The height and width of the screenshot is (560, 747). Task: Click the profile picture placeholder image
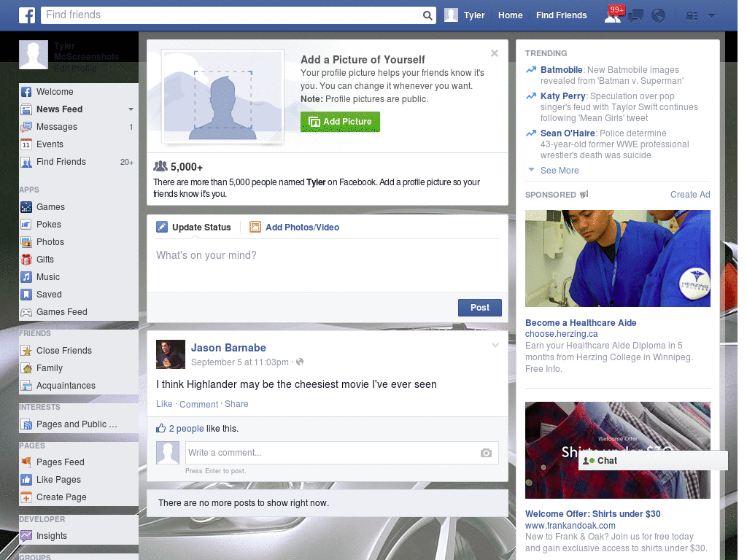223,97
